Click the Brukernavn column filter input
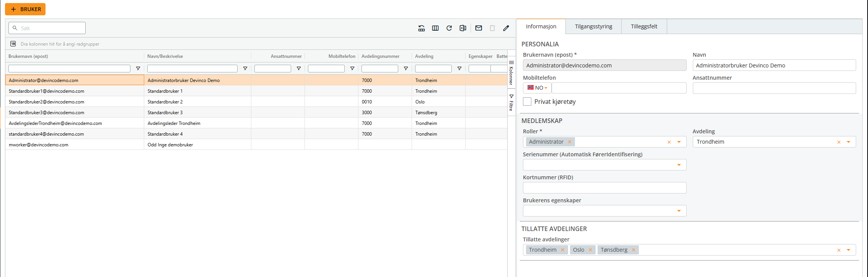The width and height of the screenshot is (868, 277). tap(69, 69)
